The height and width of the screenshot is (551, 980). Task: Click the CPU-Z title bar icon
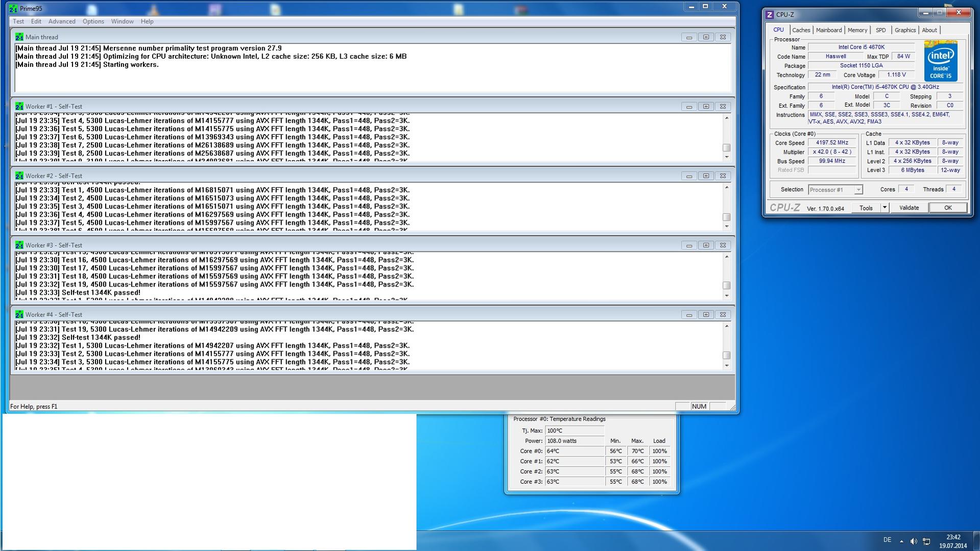tap(770, 14)
